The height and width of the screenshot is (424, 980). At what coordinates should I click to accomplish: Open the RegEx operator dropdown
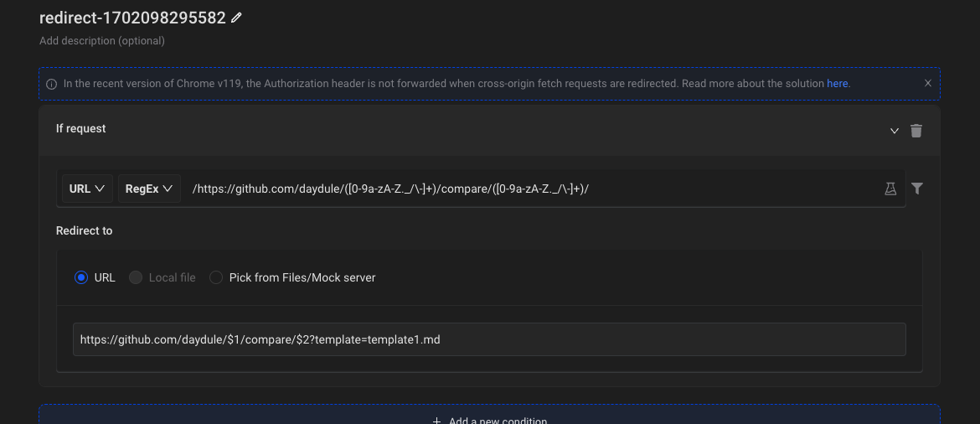click(149, 189)
